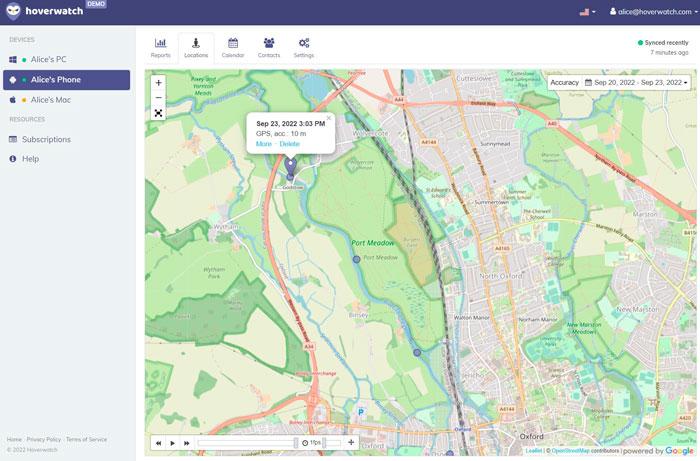700x461 pixels.
Task: Click the More link in the popup
Action: 263,144
